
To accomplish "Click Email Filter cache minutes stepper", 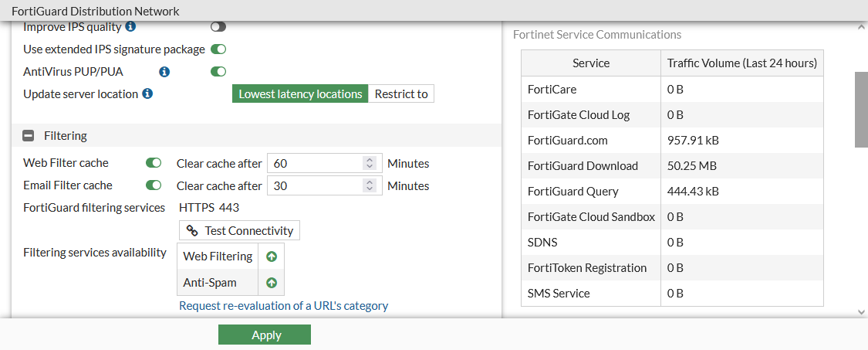I will pos(370,185).
